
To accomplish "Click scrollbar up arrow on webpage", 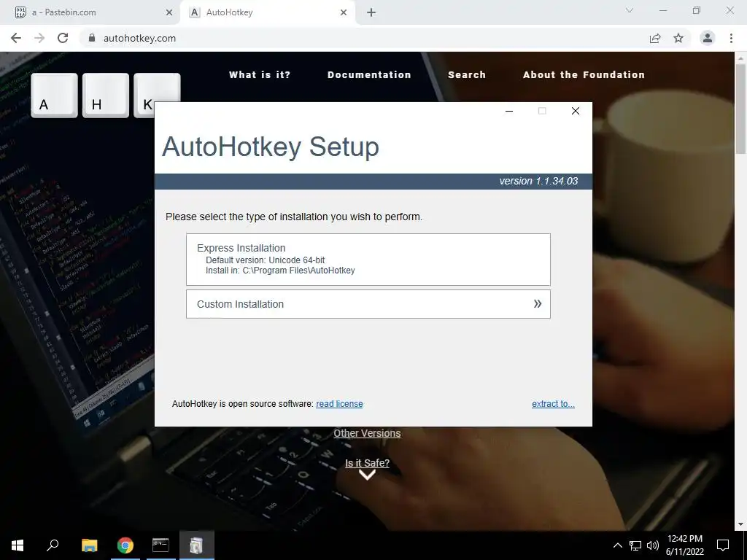I will pos(740,58).
